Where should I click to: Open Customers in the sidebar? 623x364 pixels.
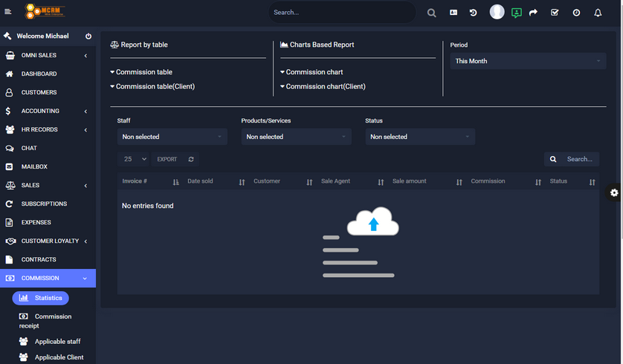click(x=39, y=92)
